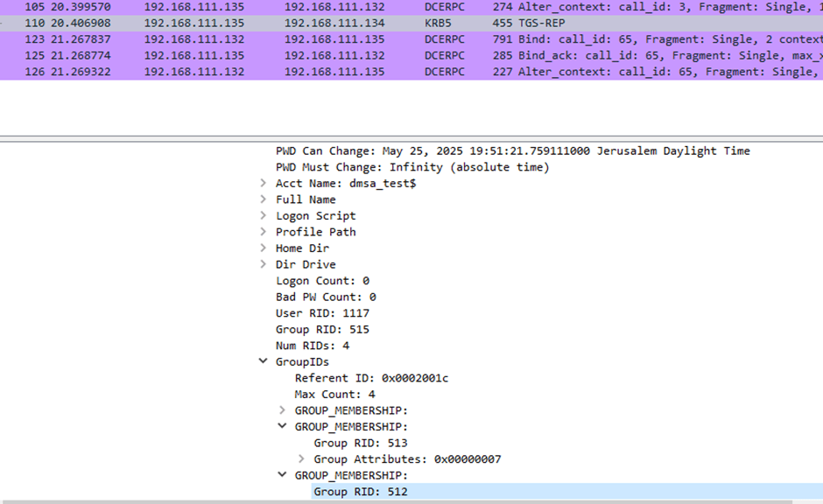Image resolution: width=823 pixels, height=504 pixels.
Task: Collapse the GroupIDs tree node
Action: tap(264, 361)
